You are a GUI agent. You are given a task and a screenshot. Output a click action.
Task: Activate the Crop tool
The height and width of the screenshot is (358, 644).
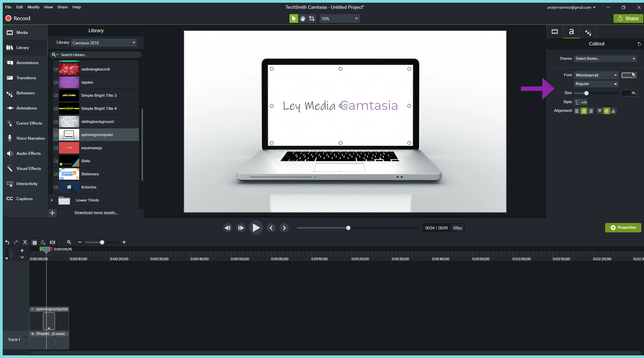[x=312, y=18]
